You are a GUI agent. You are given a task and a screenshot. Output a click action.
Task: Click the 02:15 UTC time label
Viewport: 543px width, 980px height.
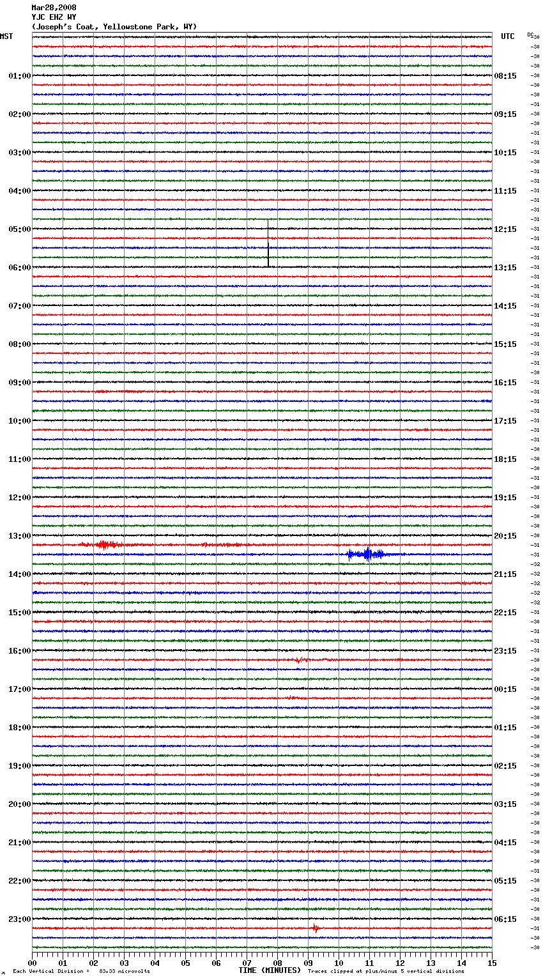505,766
